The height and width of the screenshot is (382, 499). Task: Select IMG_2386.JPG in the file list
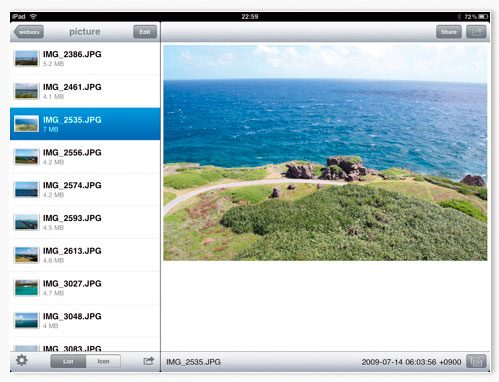pyautogui.click(x=85, y=58)
